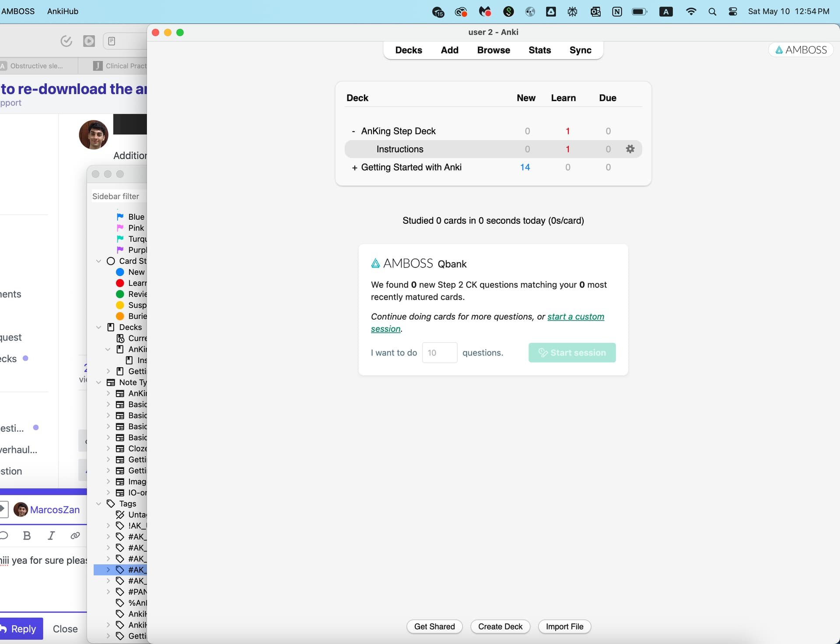
Task: Open the Browse tab in Anki
Action: point(493,50)
